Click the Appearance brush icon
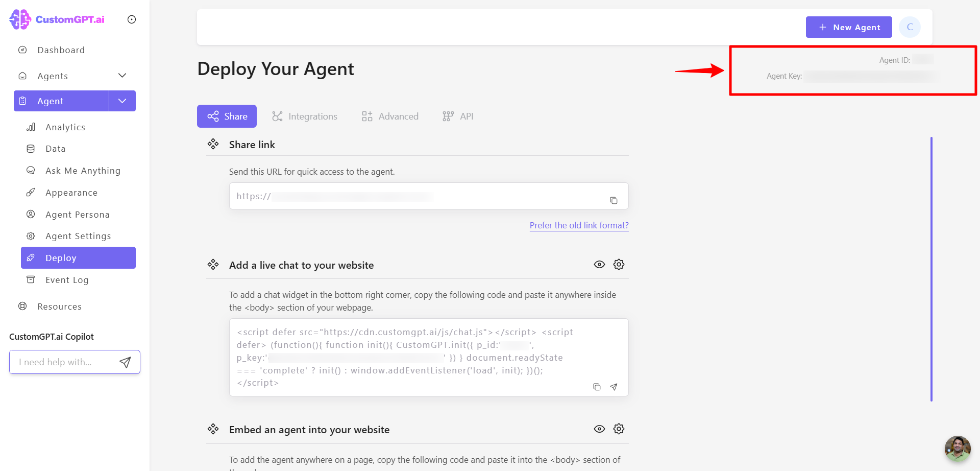Image resolution: width=980 pixels, height=471 pixels. tap(31, 193)
